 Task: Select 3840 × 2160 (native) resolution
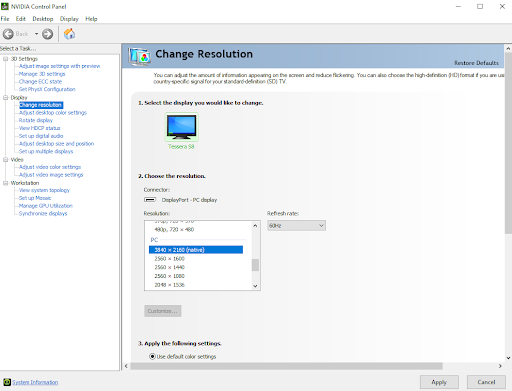pyautogui.click(x=196, y=250)
